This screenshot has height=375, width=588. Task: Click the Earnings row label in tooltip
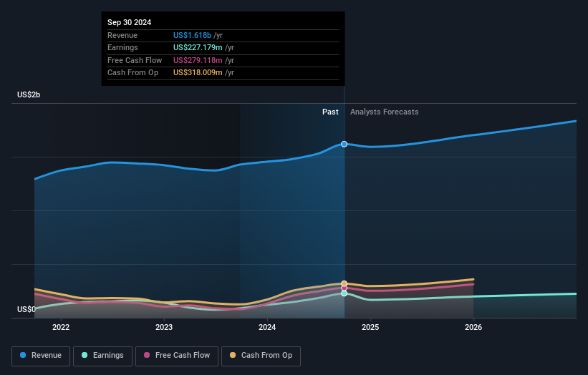click(122, 47)
